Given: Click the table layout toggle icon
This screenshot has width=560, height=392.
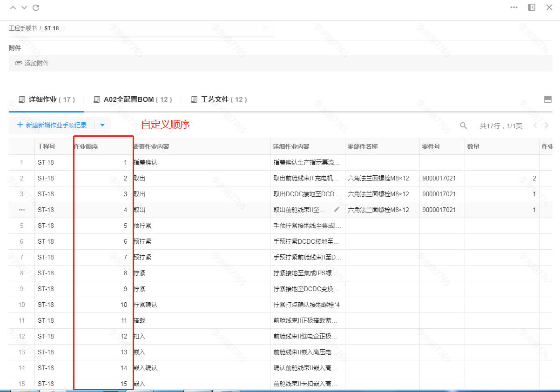Looking at the screenshot, I should 548,99.
